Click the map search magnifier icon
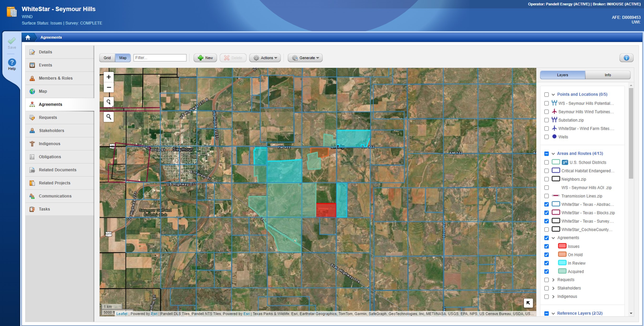Viewport: 644px width, 326px height. tap(109, 117)
